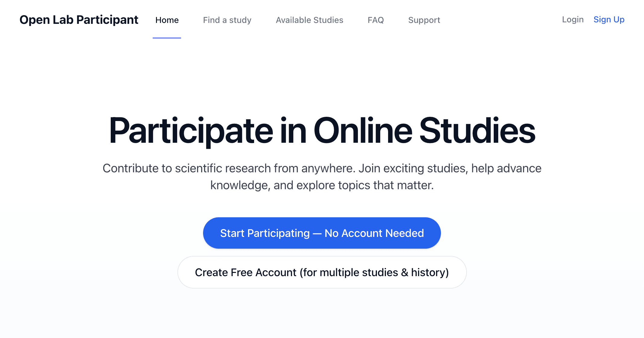
Task: Begin a study without an account
Action: (x=322, y=233)
